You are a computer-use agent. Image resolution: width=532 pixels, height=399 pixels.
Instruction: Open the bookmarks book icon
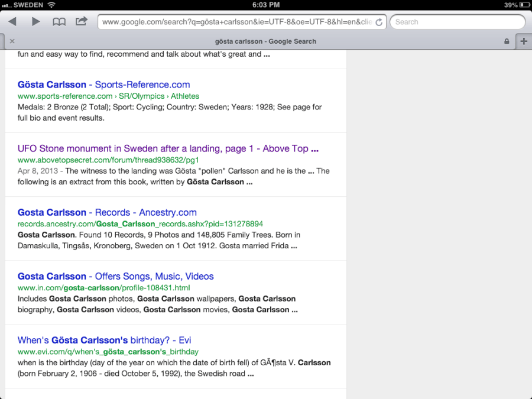point(59,22)
